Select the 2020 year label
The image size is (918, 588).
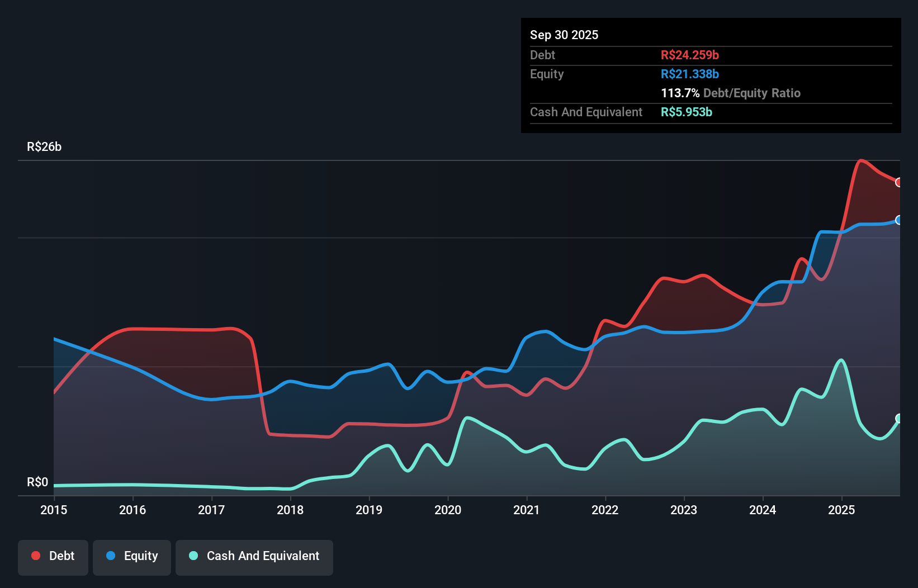[448, 510]
